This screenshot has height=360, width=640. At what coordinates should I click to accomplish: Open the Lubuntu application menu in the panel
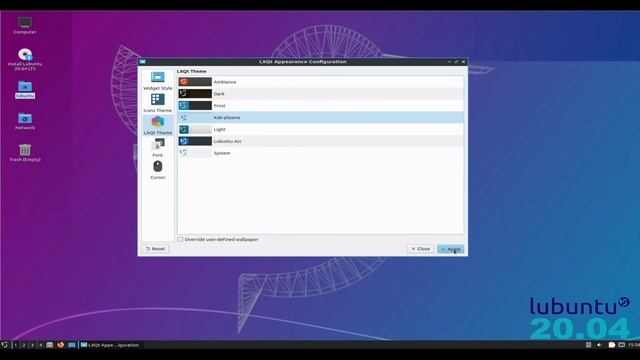(4, 345)
